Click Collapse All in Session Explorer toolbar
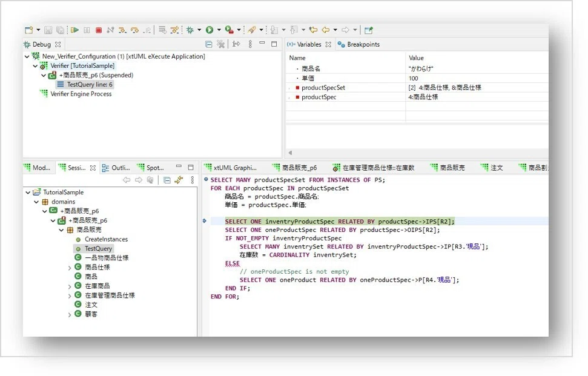The image size is (588, 376). click(x=167, y=180)
